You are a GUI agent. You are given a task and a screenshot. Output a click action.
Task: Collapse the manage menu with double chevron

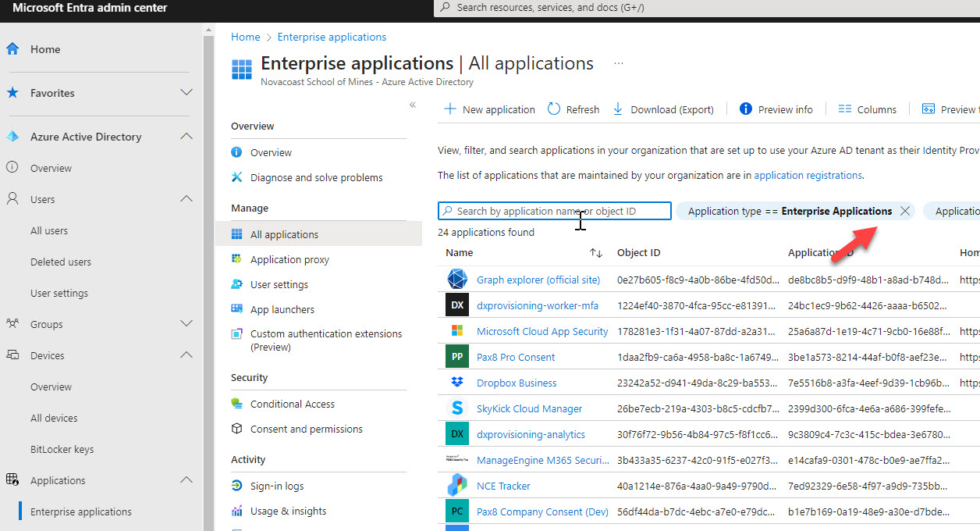pos(413,105)
